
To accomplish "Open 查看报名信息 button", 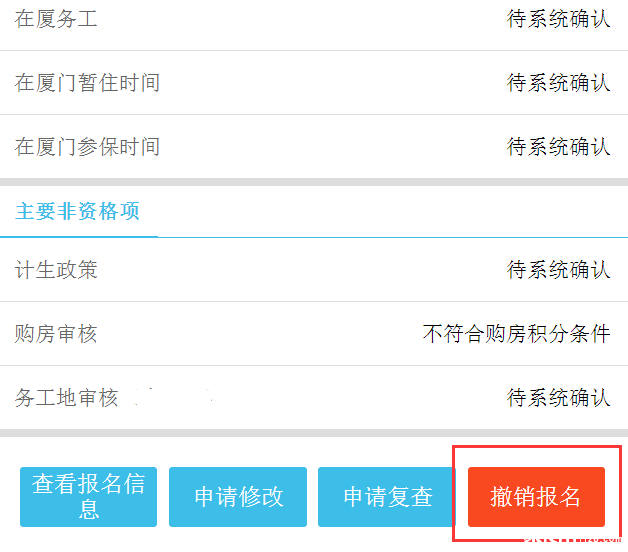I will tap(89, 497).
